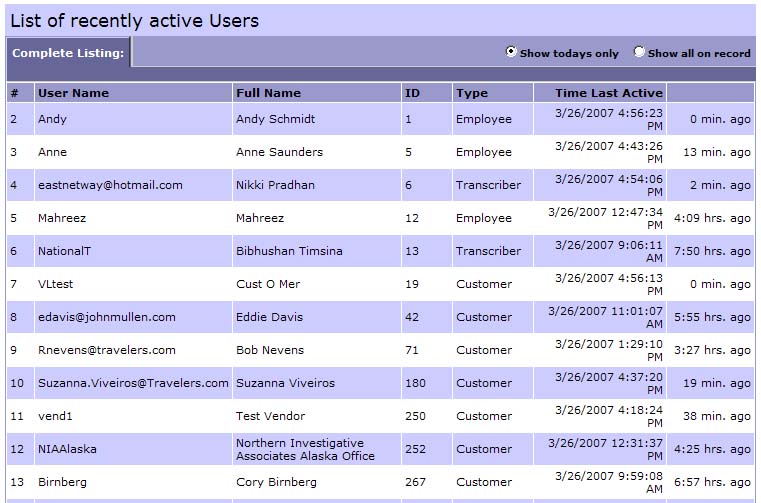The image size is (761, 503).
Task: Click Customer type in VLtest row
Action: [484, 284]
